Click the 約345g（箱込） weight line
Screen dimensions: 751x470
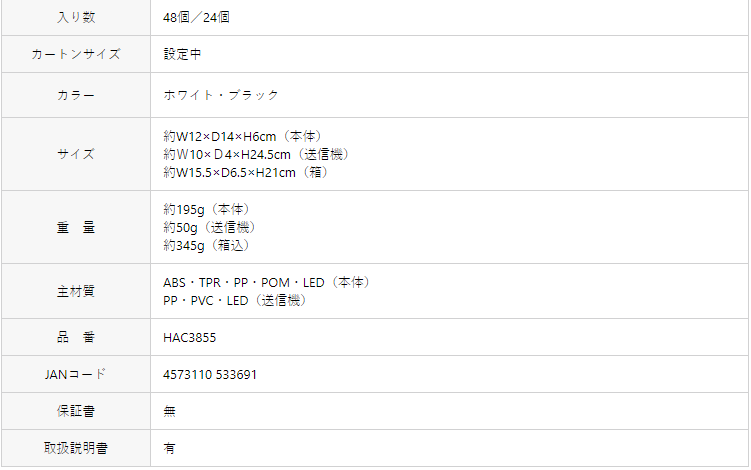(x=206, y=246)
